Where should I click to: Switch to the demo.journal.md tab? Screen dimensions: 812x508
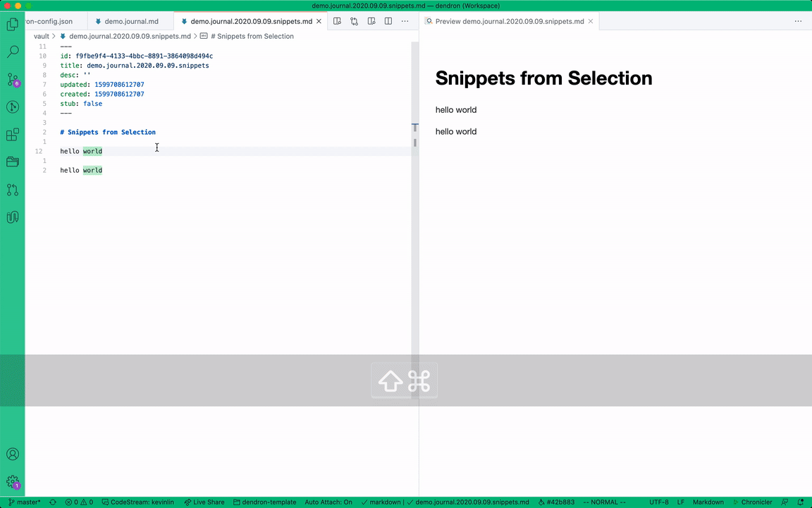[x=131, y=21]
